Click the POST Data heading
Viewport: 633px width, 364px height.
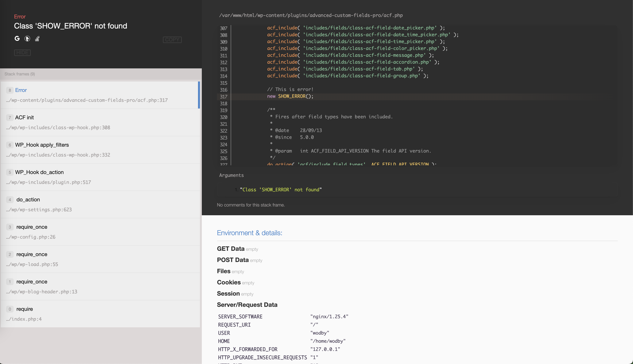[233, 260]
